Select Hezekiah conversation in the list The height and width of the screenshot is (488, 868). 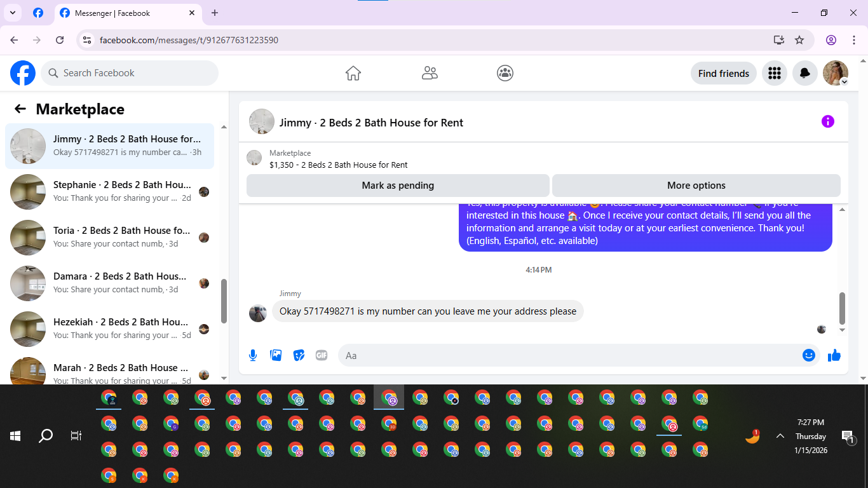[109, 329]
